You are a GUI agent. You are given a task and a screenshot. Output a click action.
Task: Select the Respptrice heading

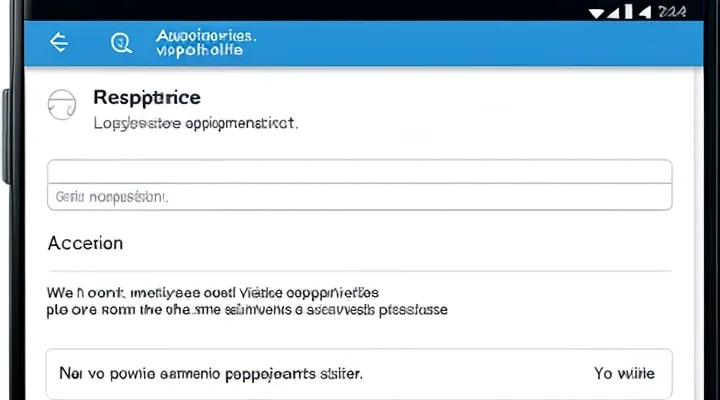[147, 97]
